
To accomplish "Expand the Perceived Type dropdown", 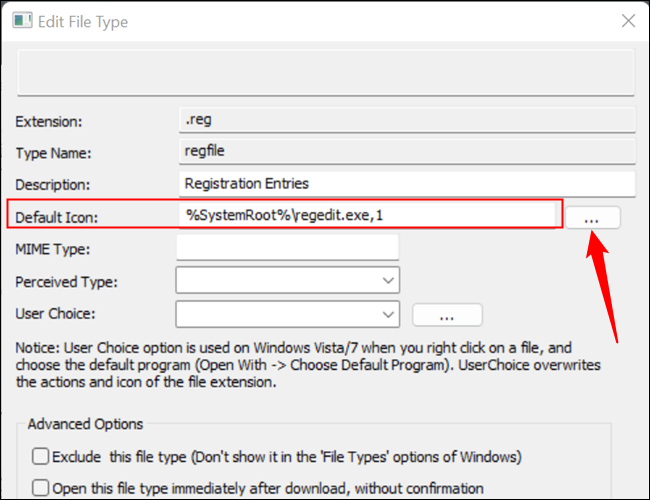I will [288, 280].
